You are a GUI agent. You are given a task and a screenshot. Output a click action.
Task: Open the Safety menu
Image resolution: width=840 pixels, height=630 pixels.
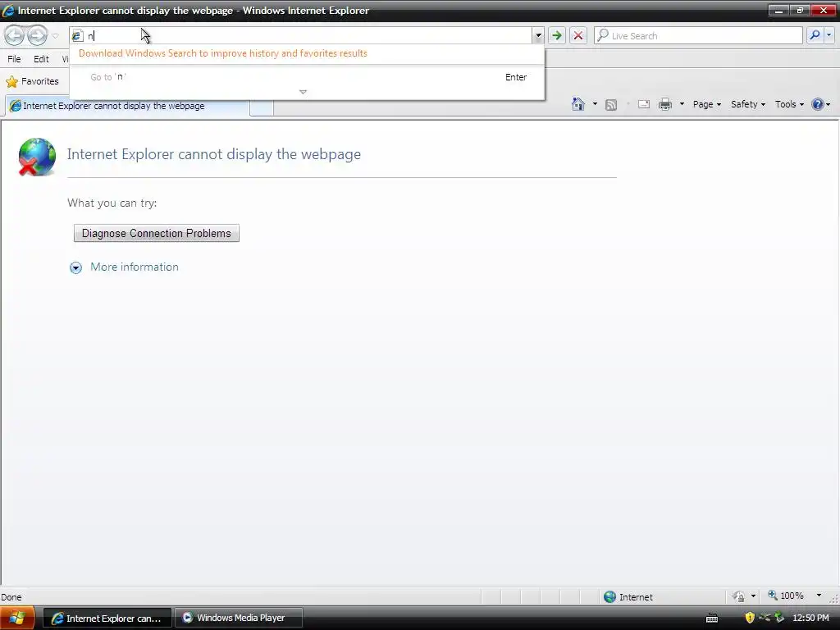point(748,104)
